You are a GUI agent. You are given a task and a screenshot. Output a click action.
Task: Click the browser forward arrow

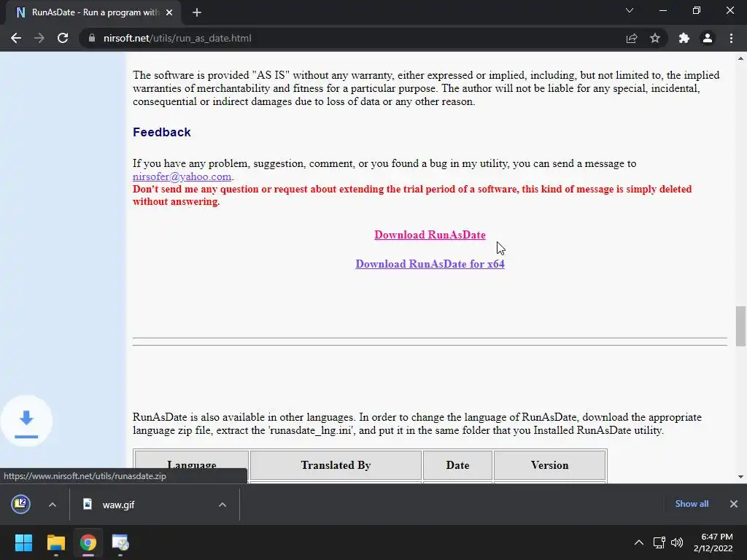tap(39, 38)
